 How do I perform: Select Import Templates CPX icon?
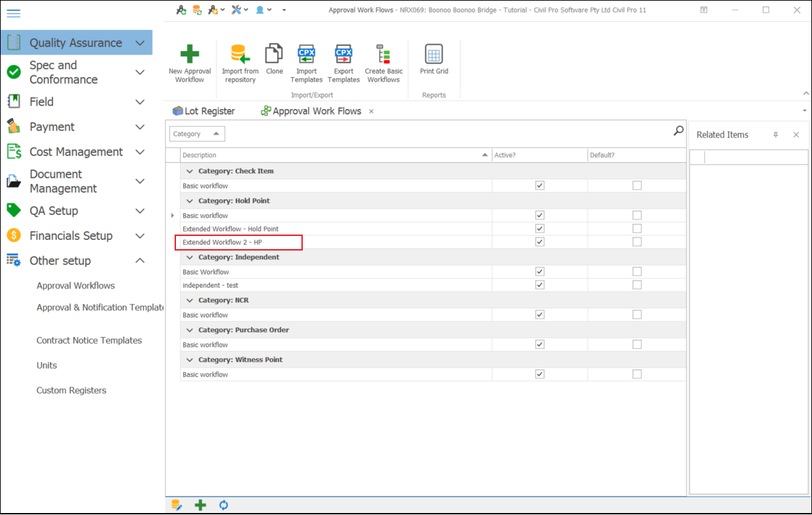pos(307,54)
